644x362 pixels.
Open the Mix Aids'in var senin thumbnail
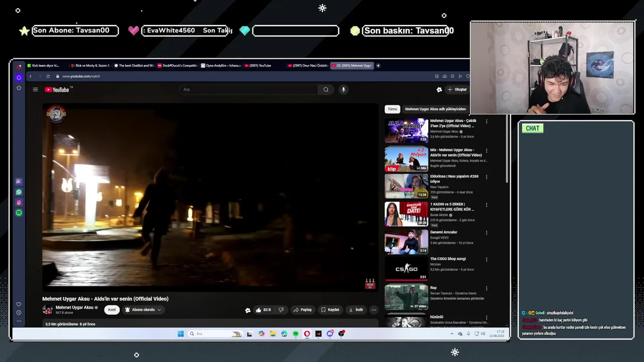(x=406, y=159)
